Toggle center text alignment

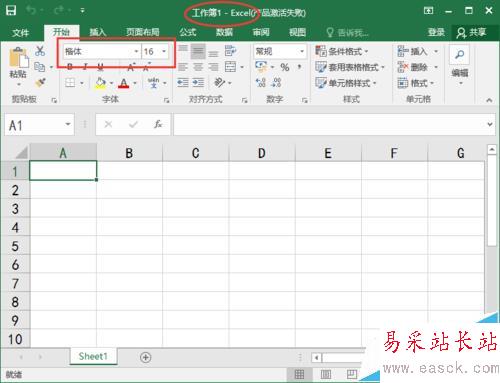[198, 67]
